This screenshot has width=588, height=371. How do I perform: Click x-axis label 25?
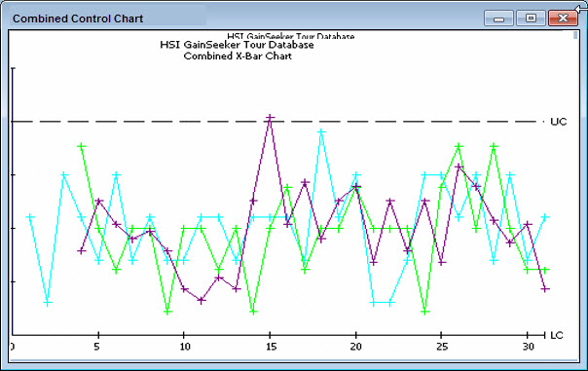click(442, 347)
